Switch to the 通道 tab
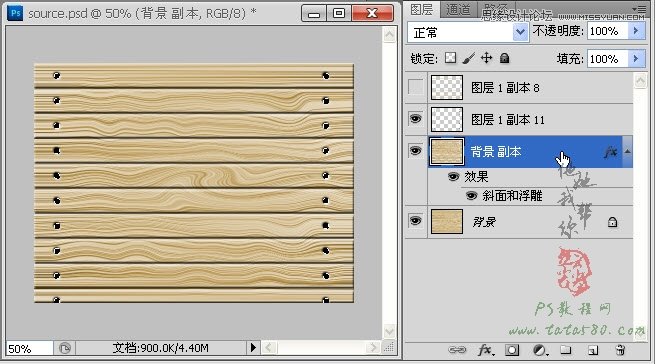 pyautogui.click(x=458, y=10)
